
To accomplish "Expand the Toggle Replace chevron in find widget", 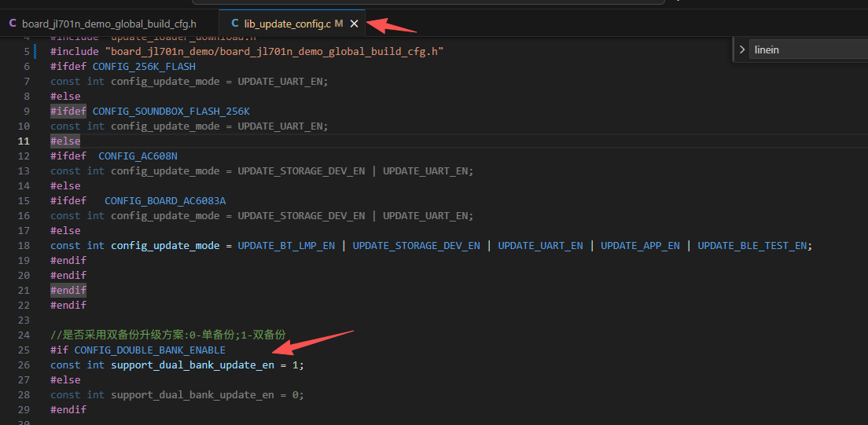I will click(x=741, y=49).
